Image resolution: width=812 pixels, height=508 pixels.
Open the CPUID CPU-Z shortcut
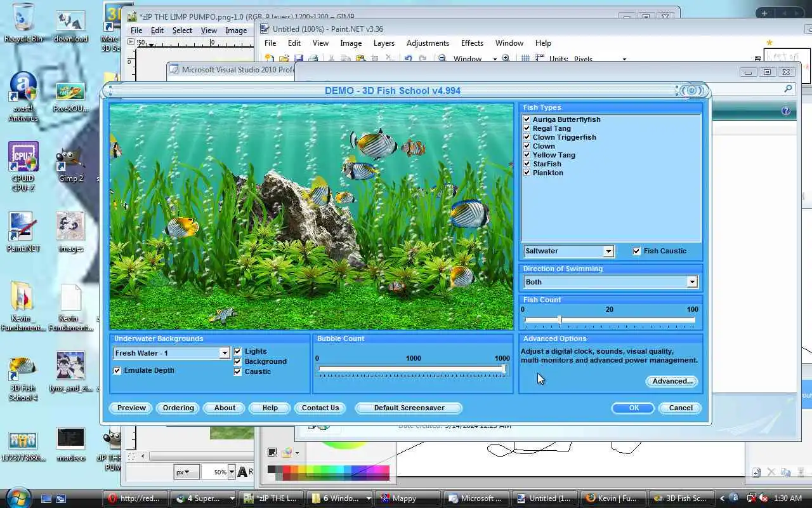click(x=23, y=166)
